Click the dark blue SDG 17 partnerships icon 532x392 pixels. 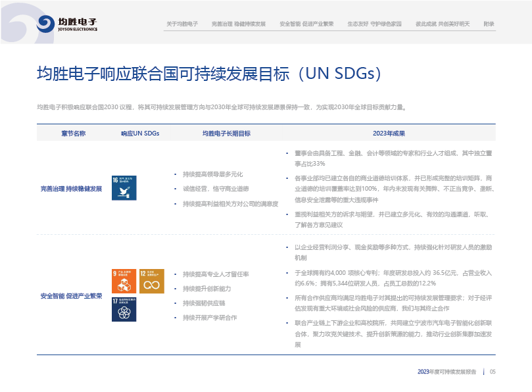click(124, 309)
